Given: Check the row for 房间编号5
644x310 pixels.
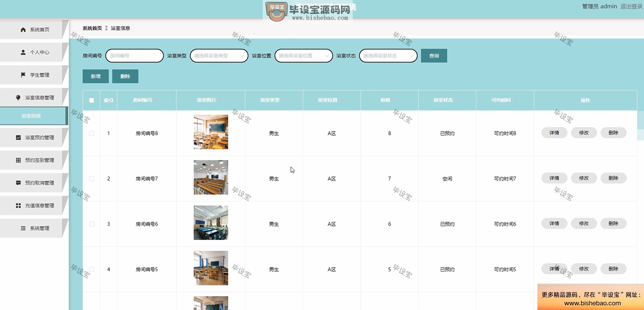Looking at the screenshot, I should (92, 270).
